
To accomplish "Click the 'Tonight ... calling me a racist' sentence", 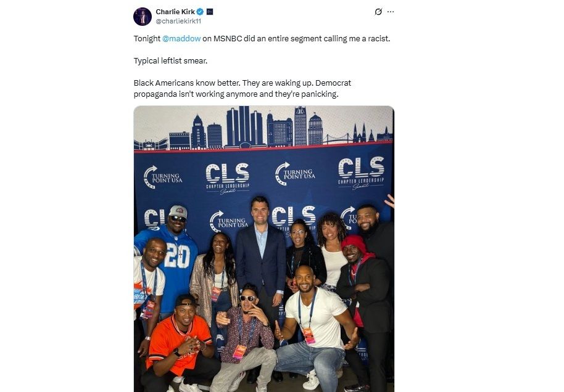I will point(262,39).
